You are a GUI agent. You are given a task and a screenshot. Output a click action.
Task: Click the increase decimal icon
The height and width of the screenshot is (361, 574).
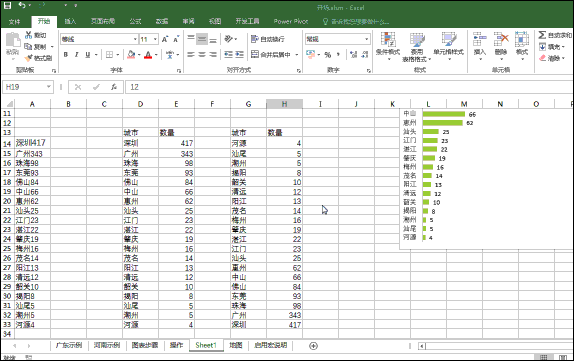(353, 55)
